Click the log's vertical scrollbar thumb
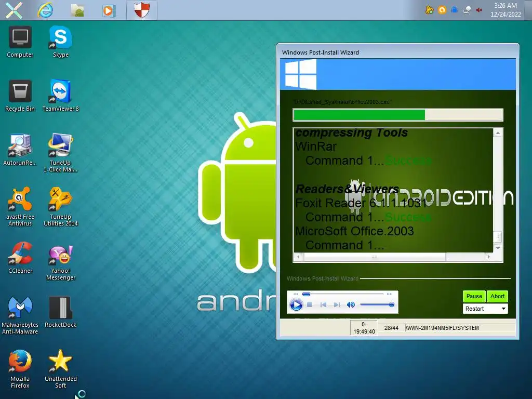This screenshot has height=399, width=532. click(x=498, y=236)
